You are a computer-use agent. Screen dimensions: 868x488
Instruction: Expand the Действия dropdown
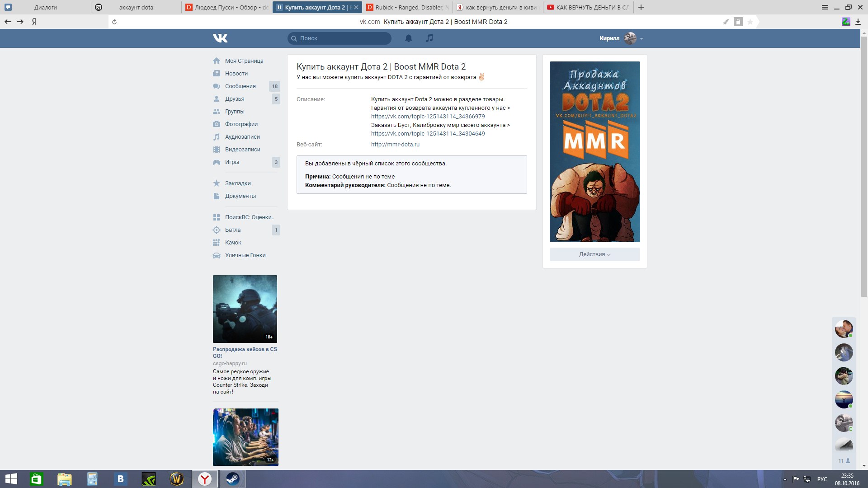click(594, 254)
